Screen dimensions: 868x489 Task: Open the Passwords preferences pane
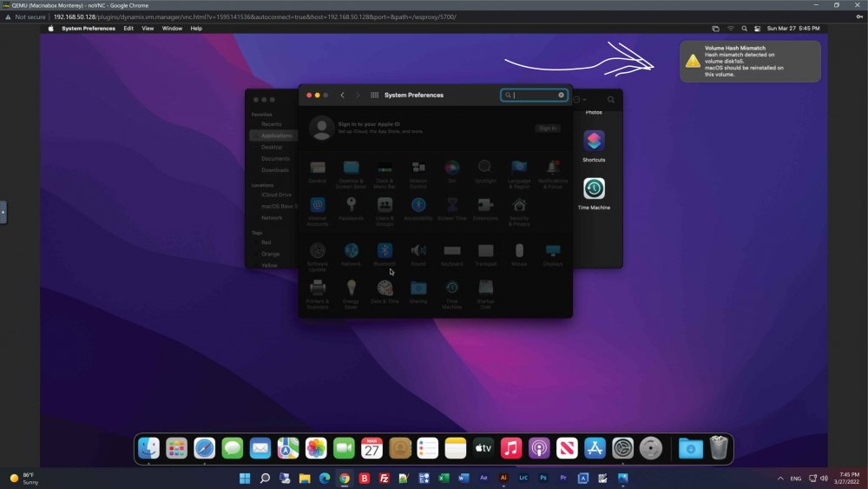point(351,208)
